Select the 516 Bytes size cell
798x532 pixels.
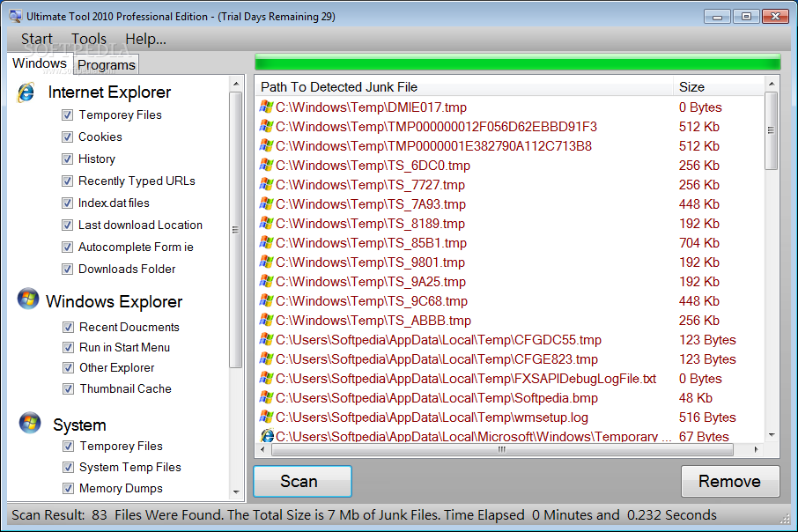[707, 417]
